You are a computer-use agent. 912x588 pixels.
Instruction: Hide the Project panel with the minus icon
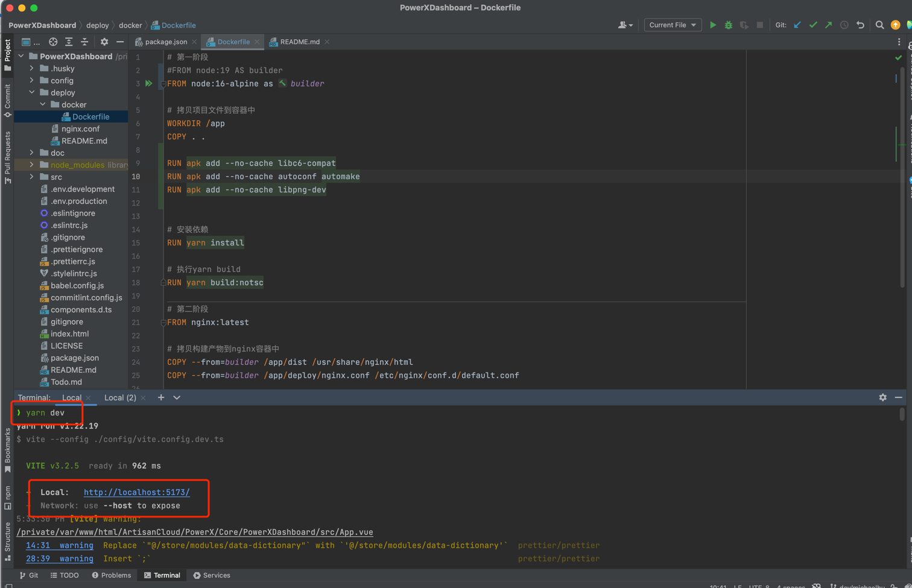(x=120, y=42)
